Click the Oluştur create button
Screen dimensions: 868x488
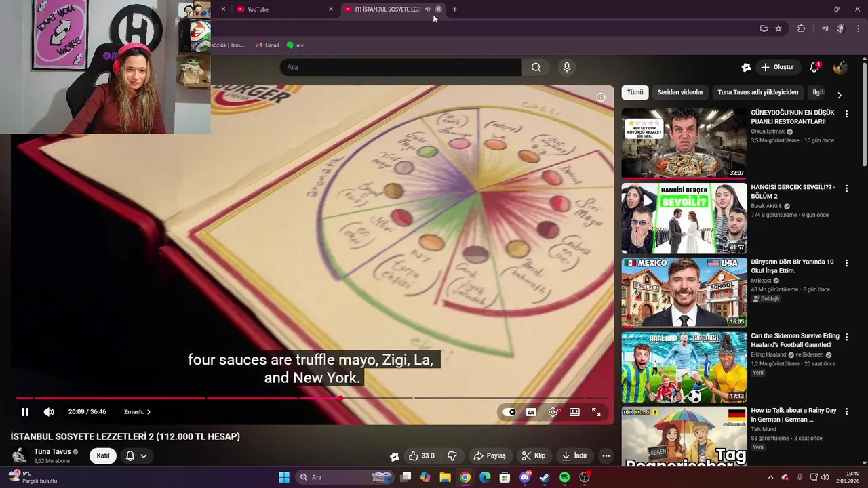(x=778, y=67)
